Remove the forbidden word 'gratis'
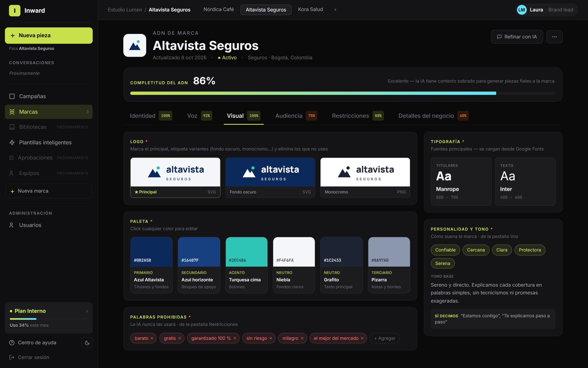 click(x=180, y=338)
